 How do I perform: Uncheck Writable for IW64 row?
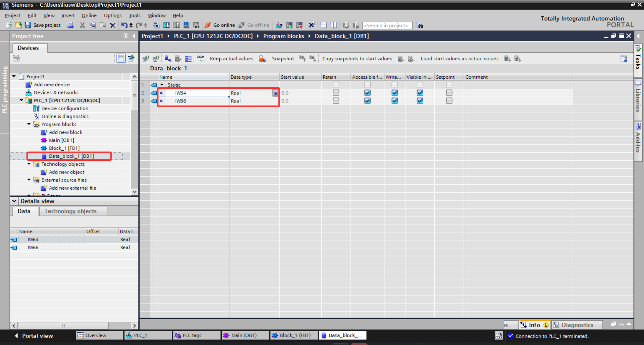tap(395, 93)
